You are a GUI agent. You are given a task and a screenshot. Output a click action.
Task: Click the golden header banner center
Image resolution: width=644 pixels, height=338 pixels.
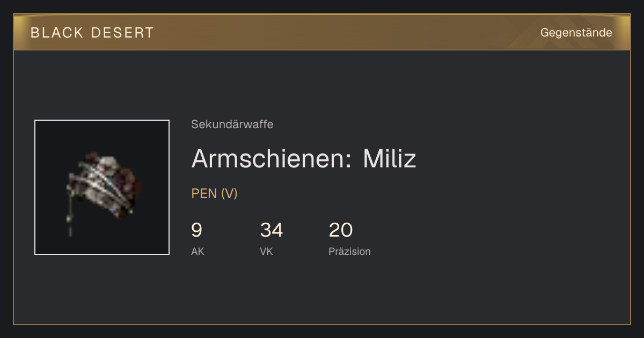coord(322,32)
